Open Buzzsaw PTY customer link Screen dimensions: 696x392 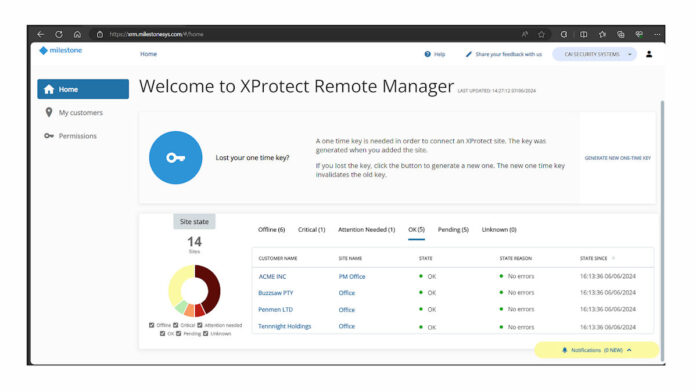tap(276, 293)
